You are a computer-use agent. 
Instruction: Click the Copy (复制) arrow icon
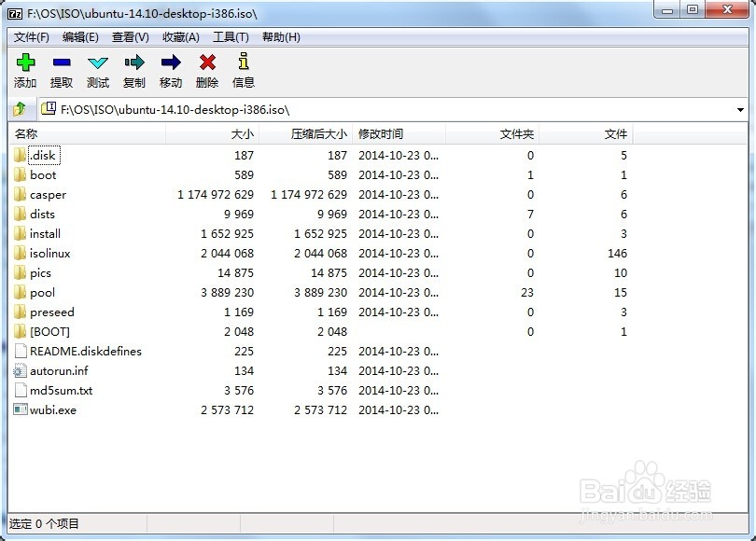134,62
